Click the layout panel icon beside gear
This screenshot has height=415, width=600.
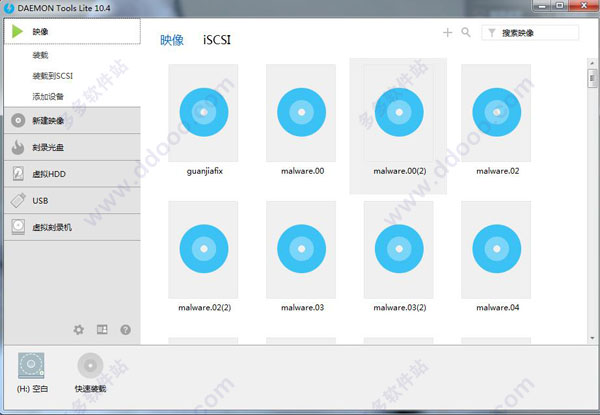click(x=102, y=329)
